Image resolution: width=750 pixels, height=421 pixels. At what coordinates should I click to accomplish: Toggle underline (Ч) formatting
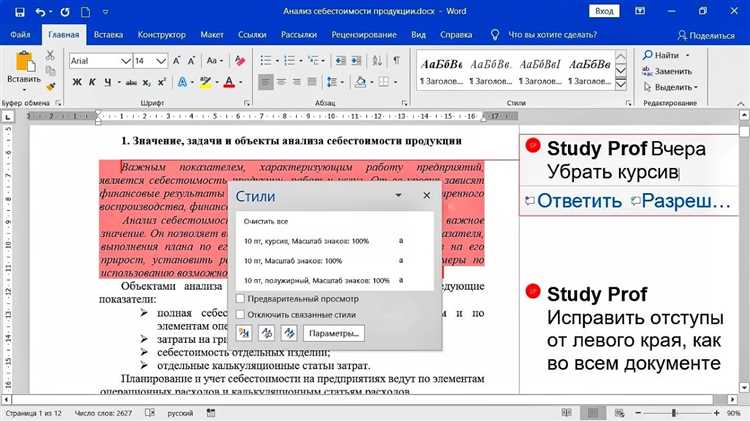108,82
